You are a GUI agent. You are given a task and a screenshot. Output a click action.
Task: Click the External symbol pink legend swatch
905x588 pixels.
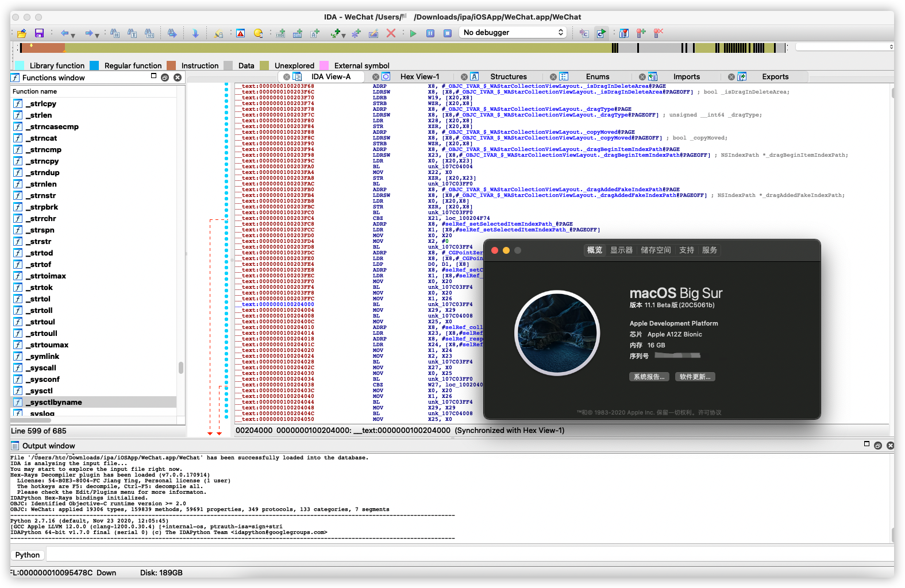(324, 65)
